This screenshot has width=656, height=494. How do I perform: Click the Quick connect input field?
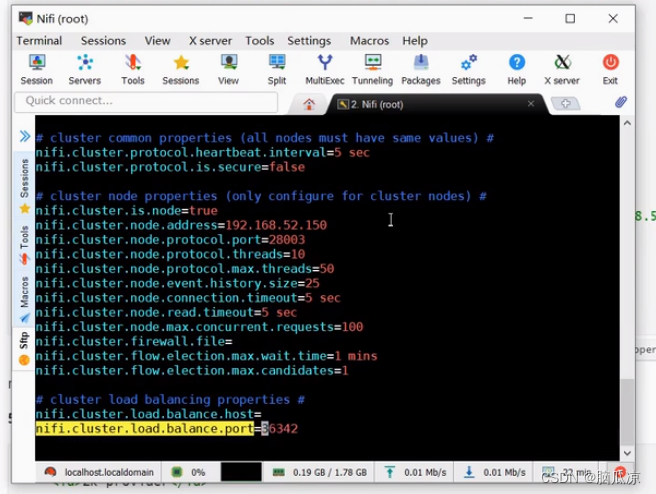(146, 101)
